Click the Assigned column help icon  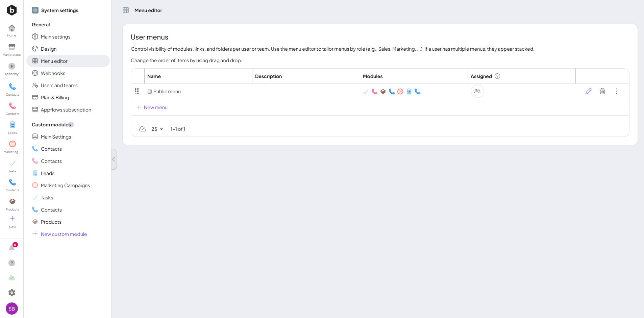click(x=497, y=76)
